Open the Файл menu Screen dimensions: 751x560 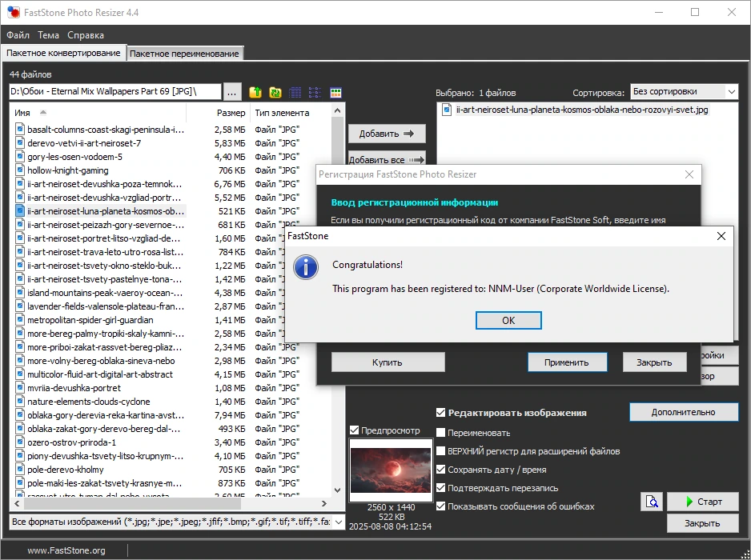click(x=18, y=35)
